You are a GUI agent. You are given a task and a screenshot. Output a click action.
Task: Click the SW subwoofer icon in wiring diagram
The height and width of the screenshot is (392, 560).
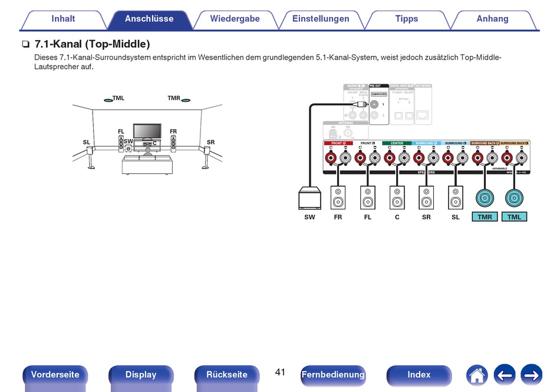pos(309,198)
